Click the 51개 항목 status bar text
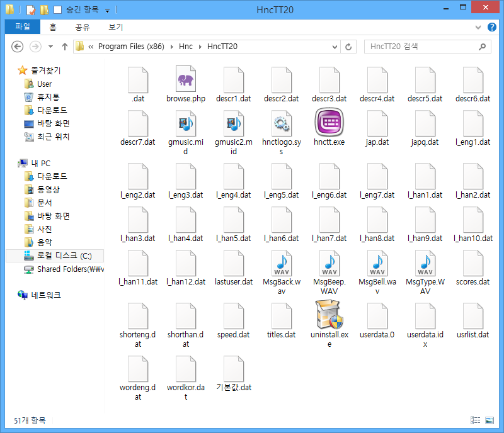504x433 pixels. (x=30, y=420)
